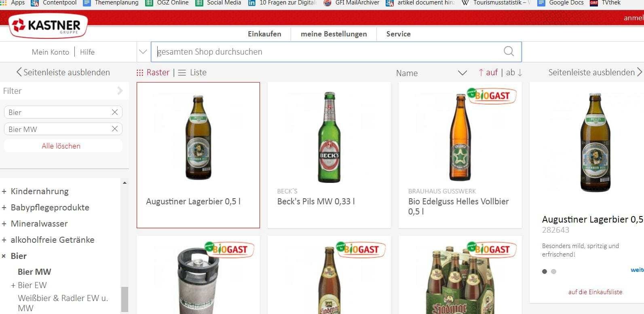Open ORF TVthek bookmark
The image size is (644, 314).
tap(605, 2)
